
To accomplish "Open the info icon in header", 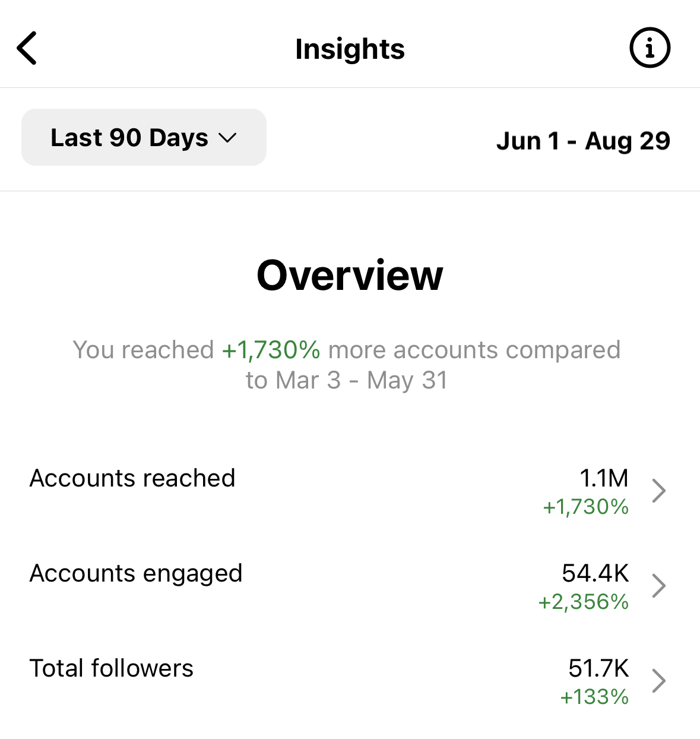I will pos(650,48).
